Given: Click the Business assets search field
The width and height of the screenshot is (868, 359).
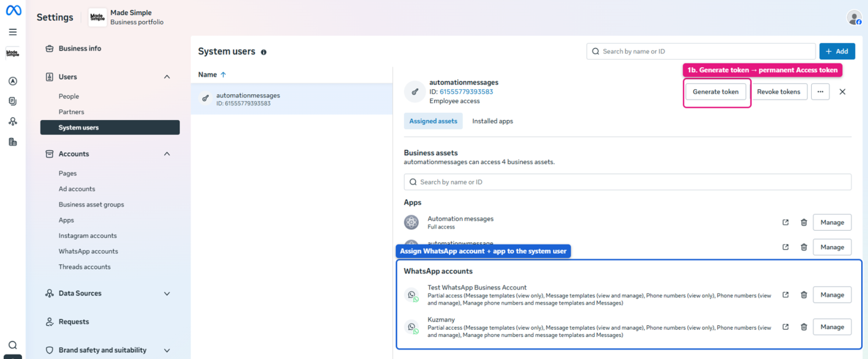Looking at the screenshot, I should (x=628, y=182).
